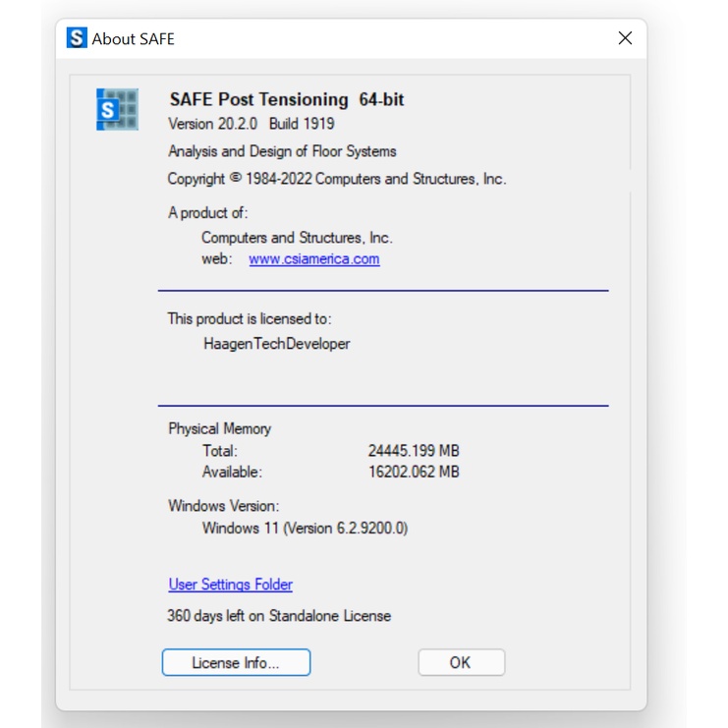Viewport: 728px width, 728px height.
Task: Click the Total memory value 24445.199 MB
Action: coord(414,451)
